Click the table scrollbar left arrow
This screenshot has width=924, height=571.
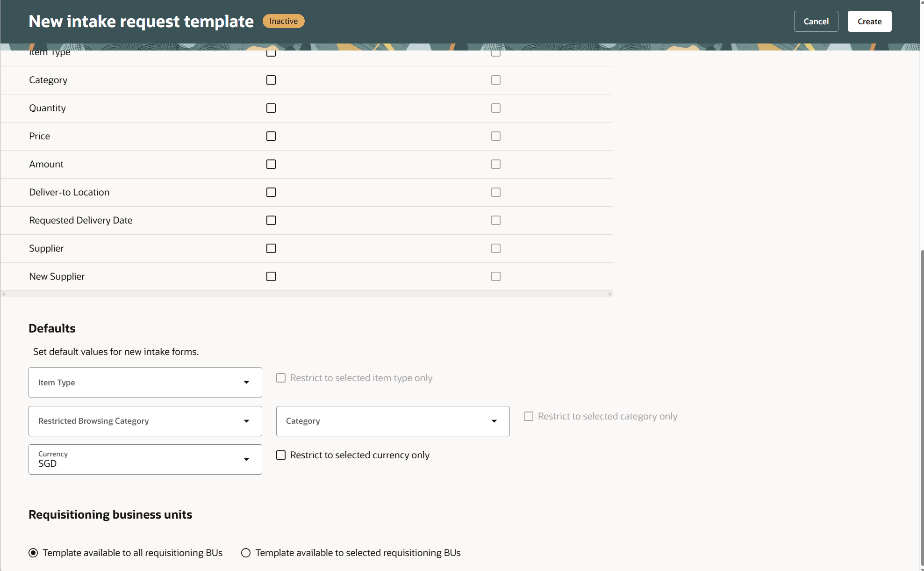[4, 294]
